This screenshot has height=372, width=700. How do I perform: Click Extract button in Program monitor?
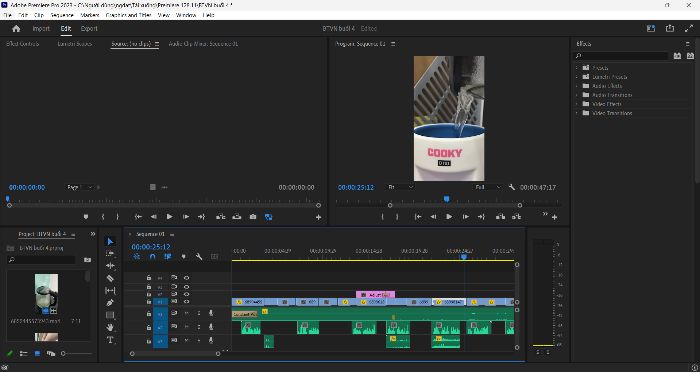coord(517,217)
